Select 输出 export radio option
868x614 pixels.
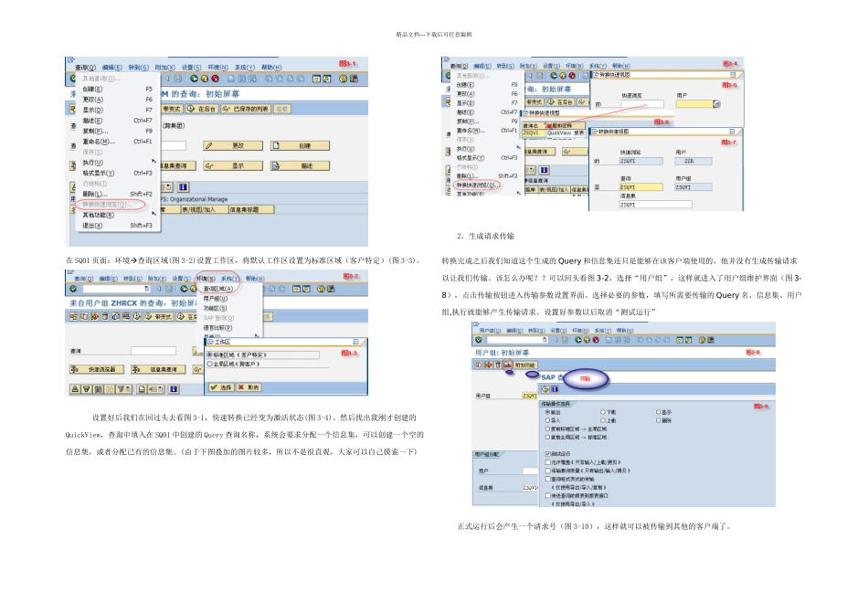pos(547,412)
